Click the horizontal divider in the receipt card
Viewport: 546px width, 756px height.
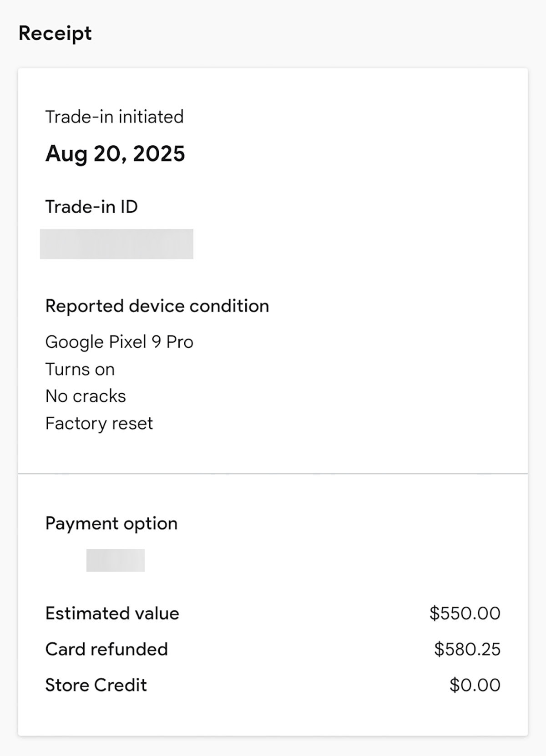coord(273,474)
